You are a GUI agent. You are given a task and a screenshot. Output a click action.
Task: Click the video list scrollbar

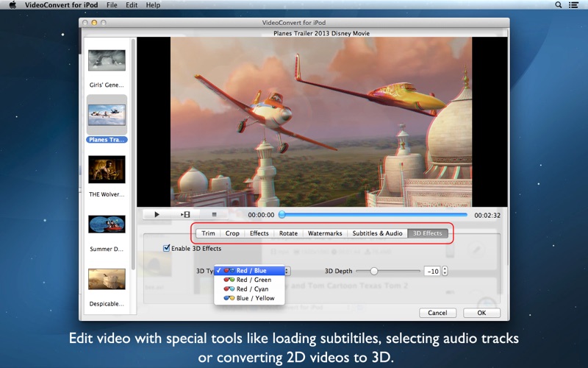(x=133, y=154)
